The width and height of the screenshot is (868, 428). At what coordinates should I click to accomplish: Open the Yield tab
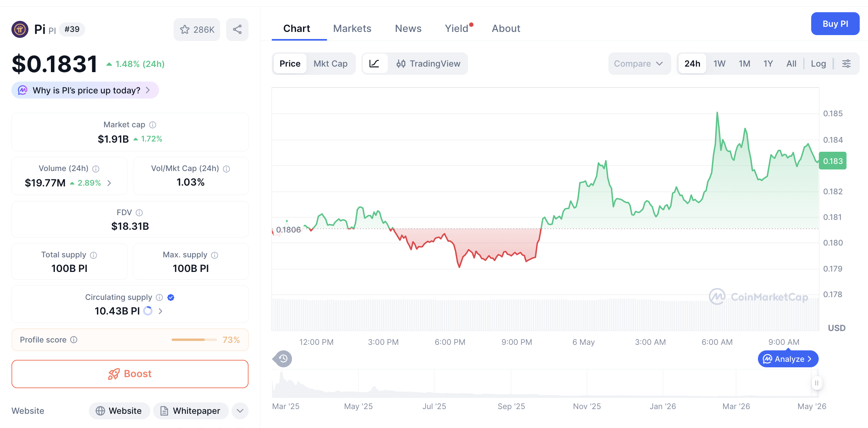coord(458,28)
